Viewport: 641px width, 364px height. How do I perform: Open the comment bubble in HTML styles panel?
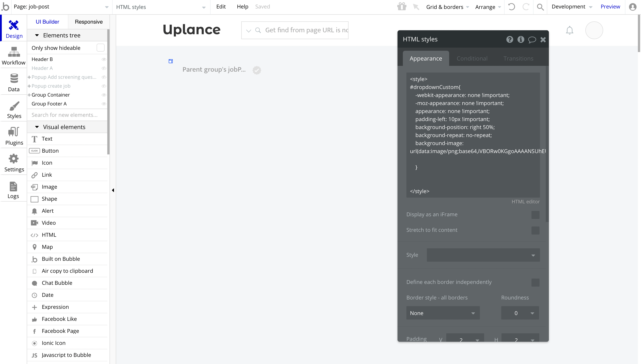[x=532, y=40]
